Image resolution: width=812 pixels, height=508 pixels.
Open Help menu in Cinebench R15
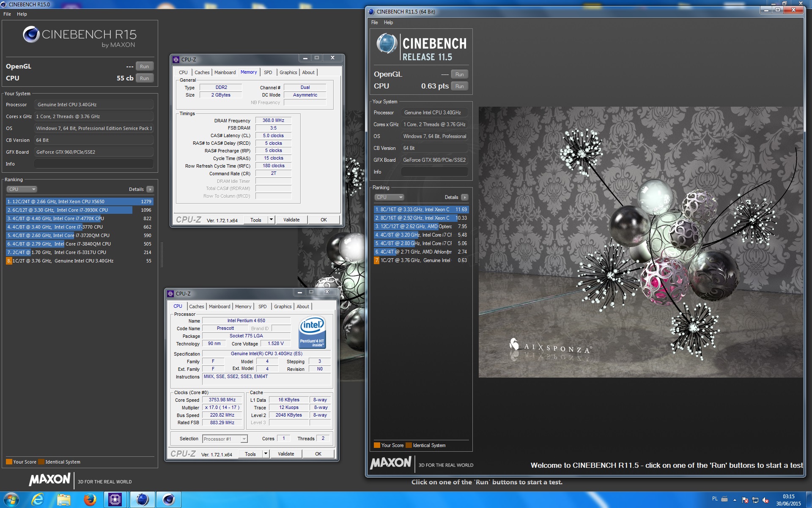(22, 14)
